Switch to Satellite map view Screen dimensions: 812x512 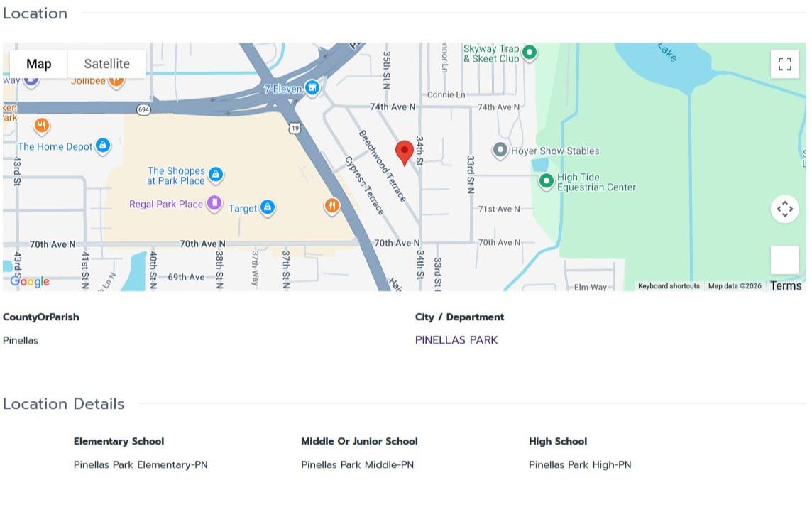pos(106,64)
